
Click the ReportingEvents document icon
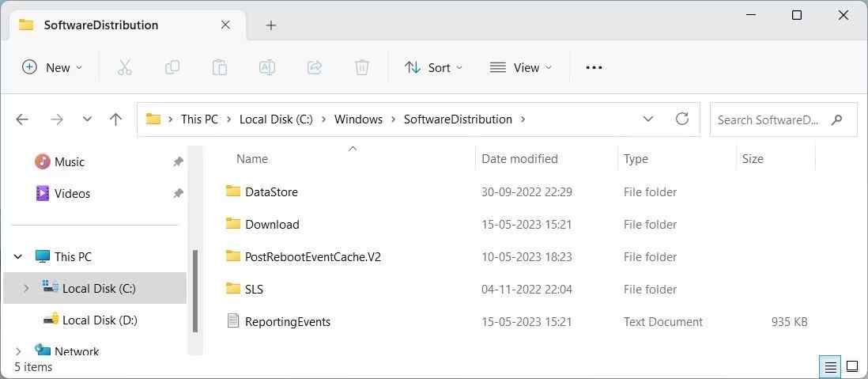pyautogui.click(x=233, y=320)
